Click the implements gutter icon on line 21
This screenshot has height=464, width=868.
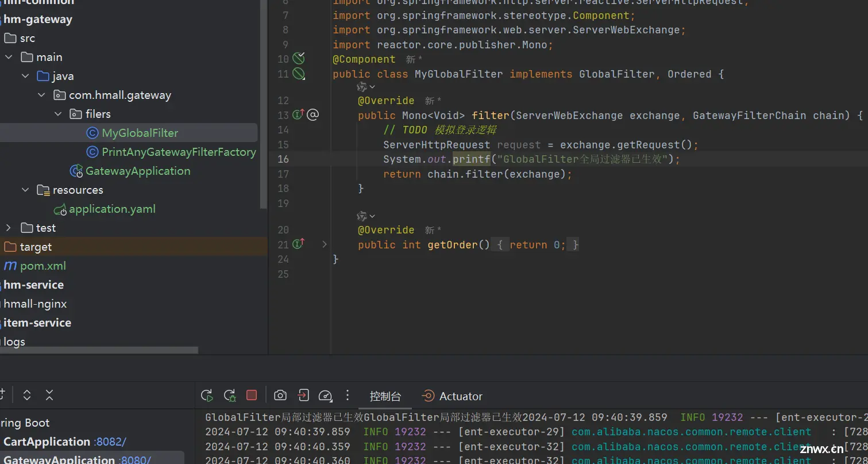298,244
